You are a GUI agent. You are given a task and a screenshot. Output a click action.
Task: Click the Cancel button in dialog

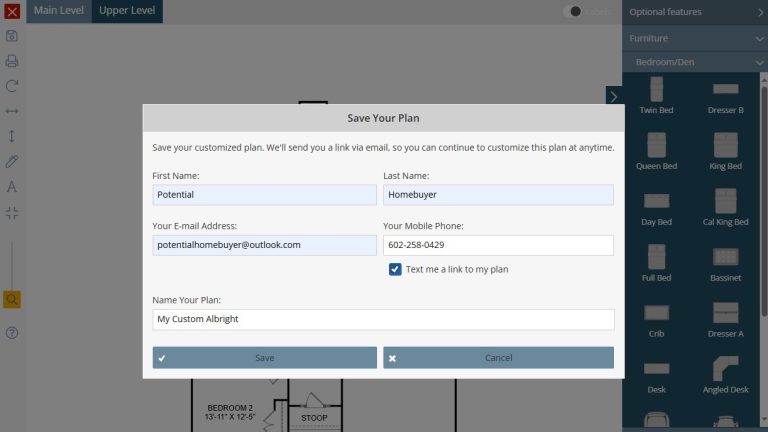(498, 358)
